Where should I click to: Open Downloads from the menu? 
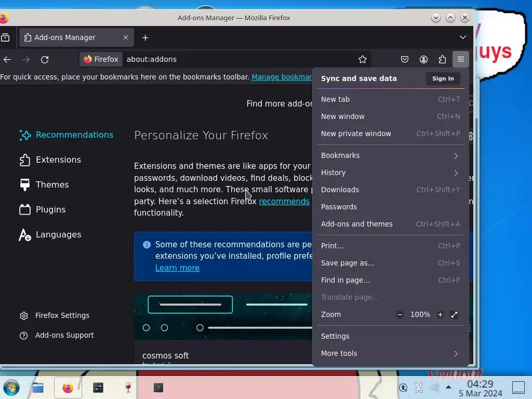tap(391, 190)
